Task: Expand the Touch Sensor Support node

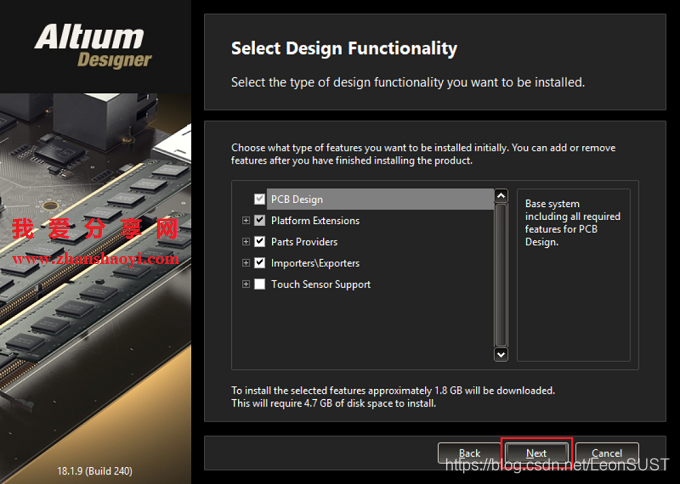Action: click(246, 284)
